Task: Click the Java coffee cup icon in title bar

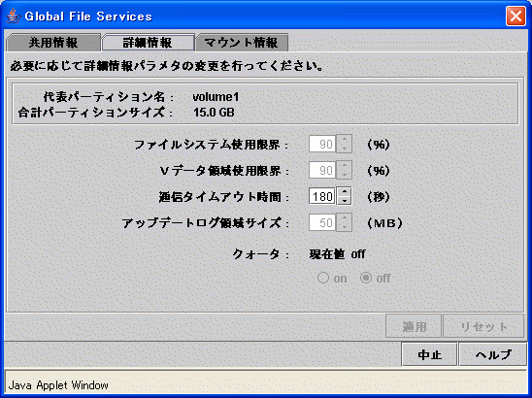Action: pyautogui.click(x=13, y=16)
